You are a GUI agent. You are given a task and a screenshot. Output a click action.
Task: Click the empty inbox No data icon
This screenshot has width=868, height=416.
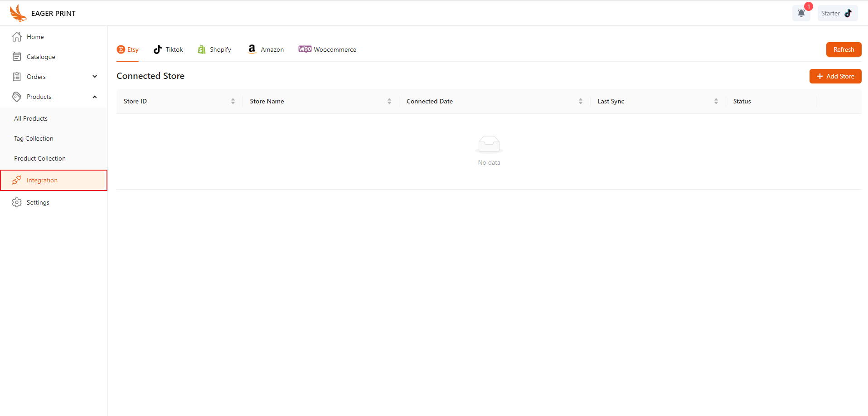489,144
